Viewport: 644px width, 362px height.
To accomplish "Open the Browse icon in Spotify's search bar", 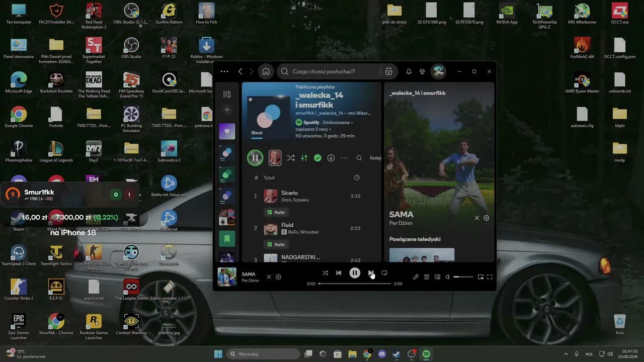I will pyautogui.click(x=388, y=71).
